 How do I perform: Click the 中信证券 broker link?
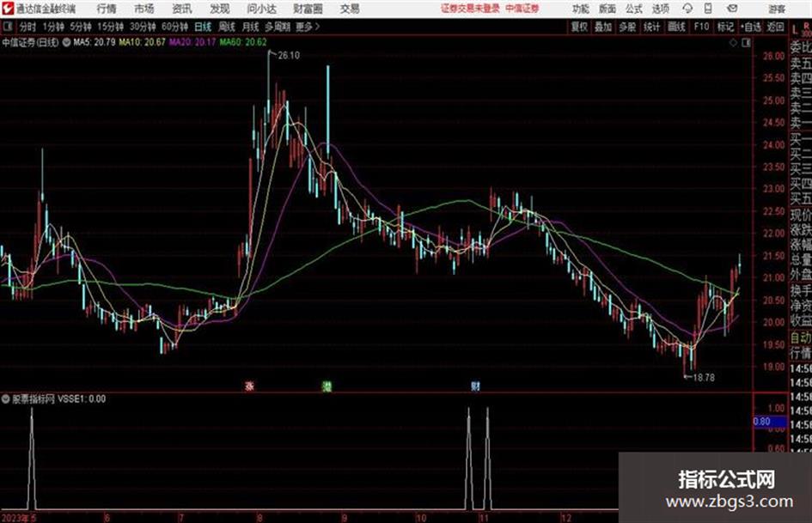[522, 9]
